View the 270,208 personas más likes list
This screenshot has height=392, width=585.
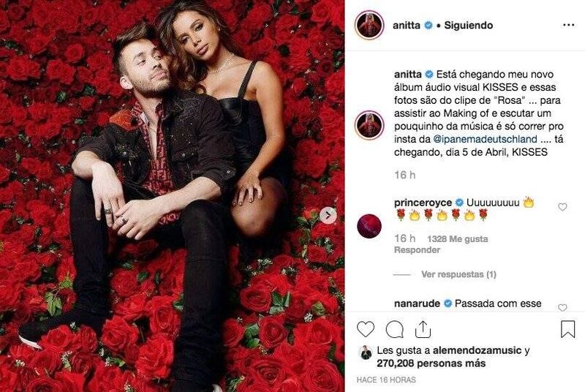point(431,363)
